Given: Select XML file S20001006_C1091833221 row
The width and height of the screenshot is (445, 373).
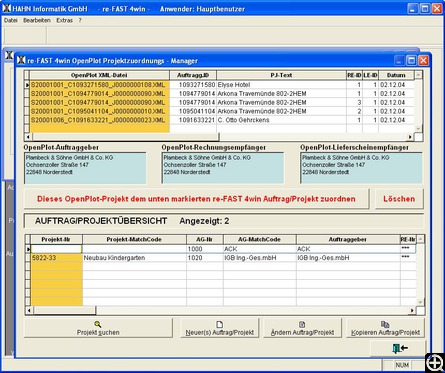Looking at the screenshot, I should click(99, 120).
